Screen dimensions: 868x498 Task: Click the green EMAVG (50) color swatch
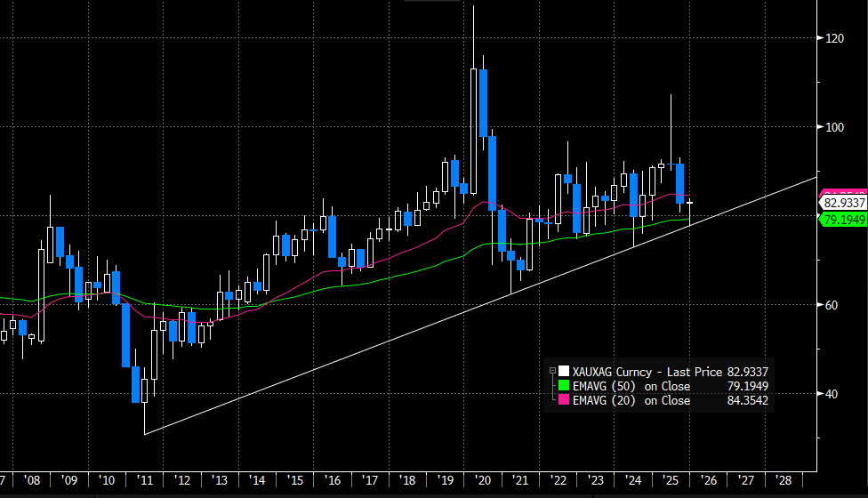pos(564,386)
